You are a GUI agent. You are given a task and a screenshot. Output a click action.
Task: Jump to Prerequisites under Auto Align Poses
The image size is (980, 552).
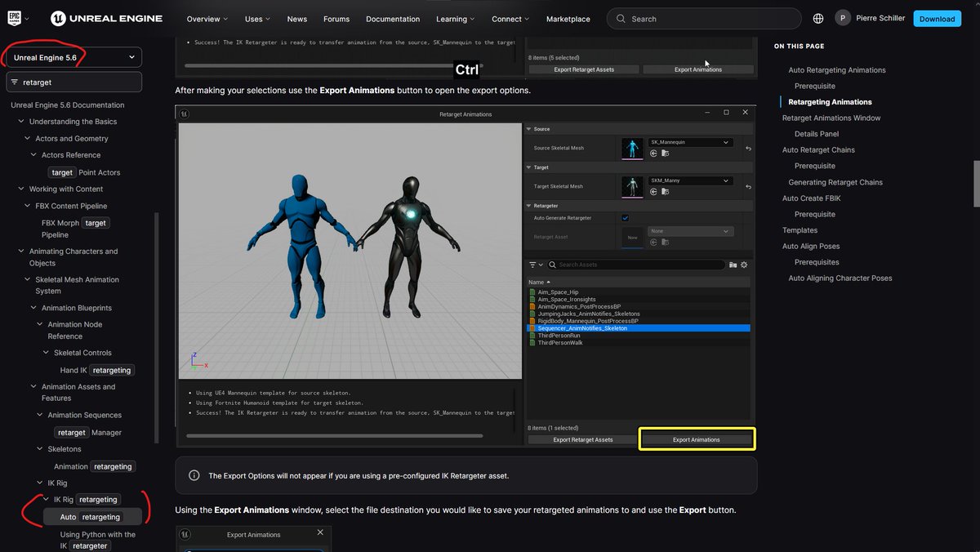(x=817, y=262)
